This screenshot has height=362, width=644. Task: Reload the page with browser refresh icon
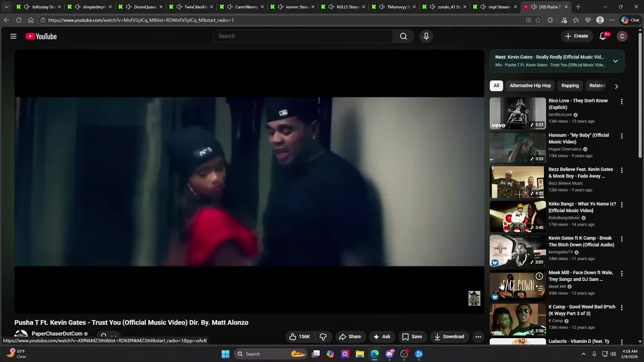coord(19,20)
